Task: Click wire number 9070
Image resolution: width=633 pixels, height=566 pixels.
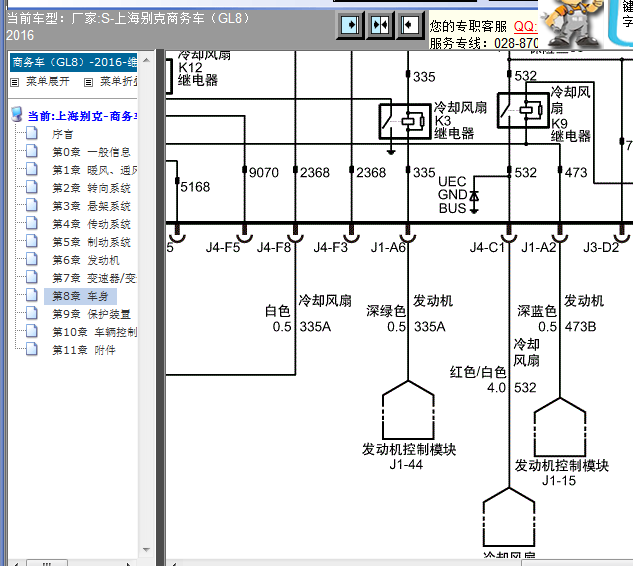Action: (264, 173)
